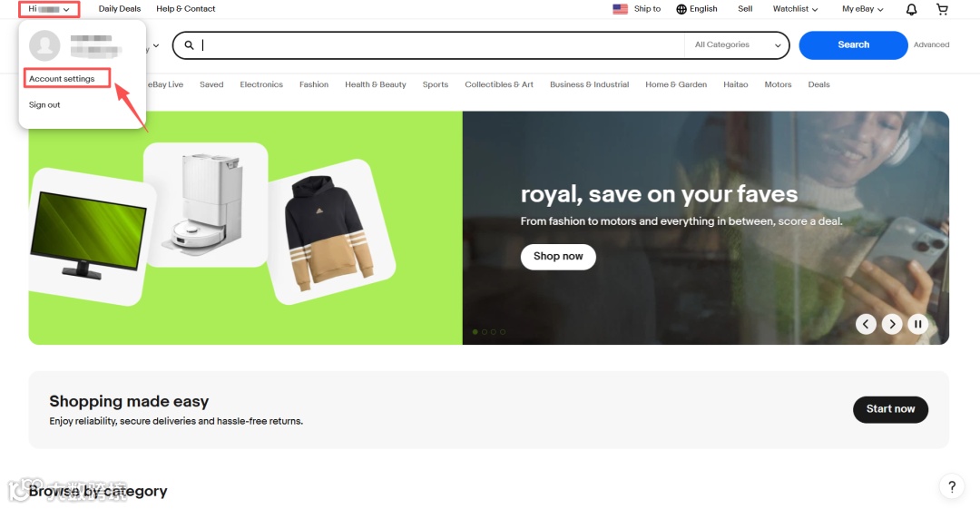
Task: Open the Fashion category tab
Action: point(314,84)
